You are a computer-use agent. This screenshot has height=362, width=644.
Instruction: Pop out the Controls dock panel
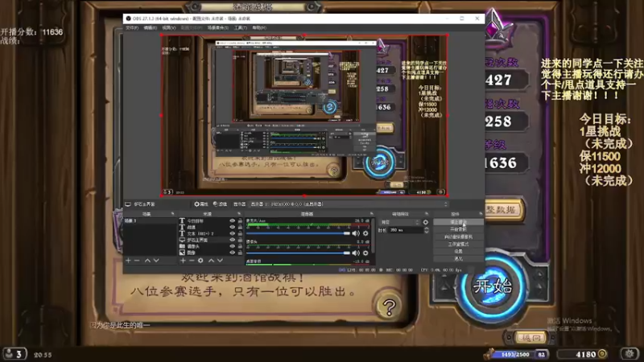point(480,214)
